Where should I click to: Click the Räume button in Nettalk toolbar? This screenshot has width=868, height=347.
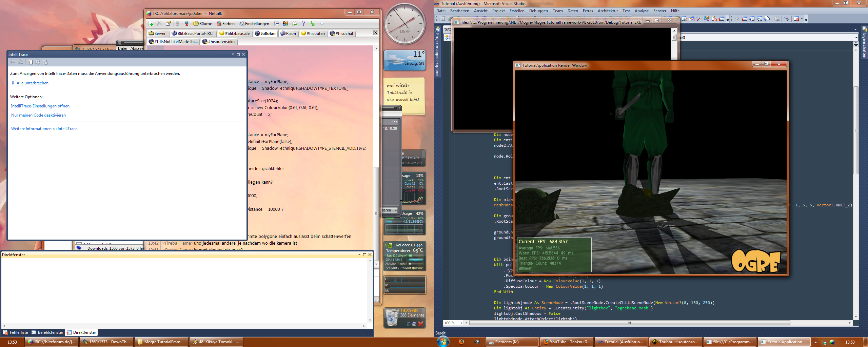pos(203,24)
